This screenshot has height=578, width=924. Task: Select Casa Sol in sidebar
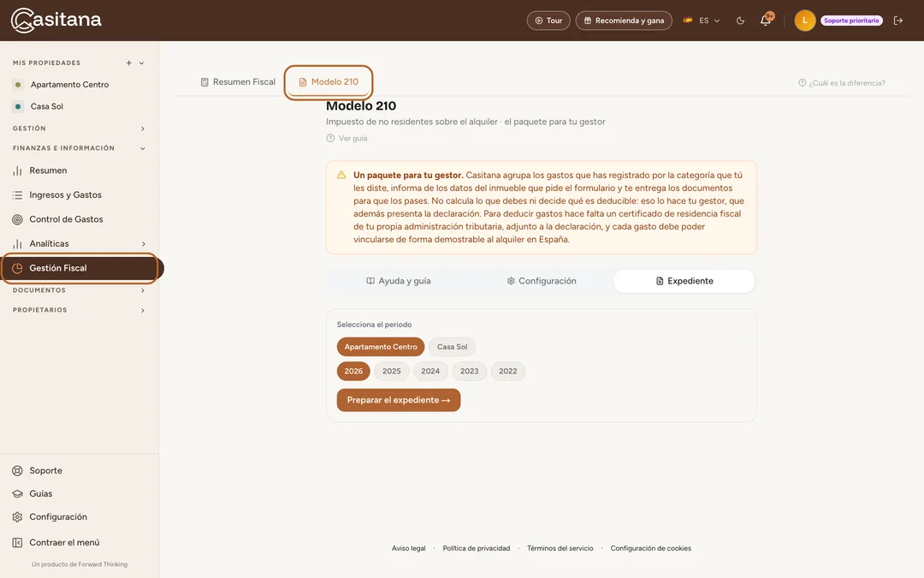click(x=47, y=106)
